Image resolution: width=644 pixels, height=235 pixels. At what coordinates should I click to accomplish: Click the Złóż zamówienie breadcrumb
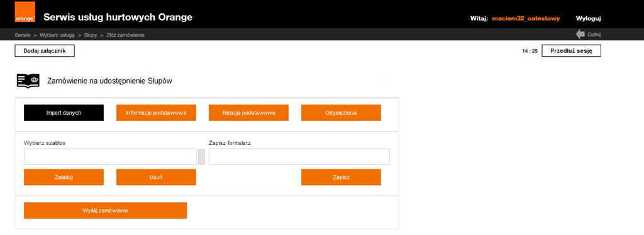pos(125,35)
